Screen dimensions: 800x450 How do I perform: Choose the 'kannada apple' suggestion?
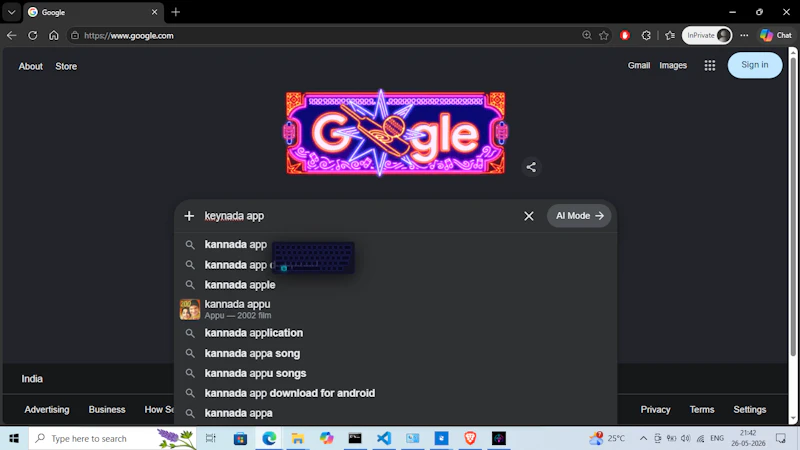(x=395, y=285)
